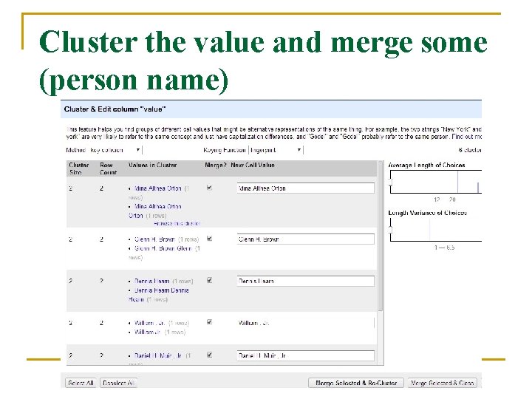The height and width of the screenshot is (399, 532).
Task: Open the Method key collision dropdown
Action: point(115,150)
